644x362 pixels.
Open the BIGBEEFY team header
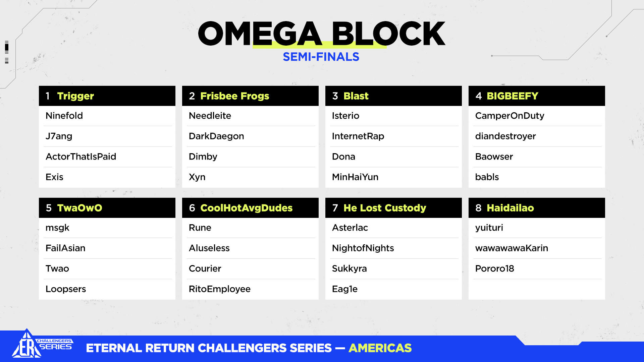537,96
